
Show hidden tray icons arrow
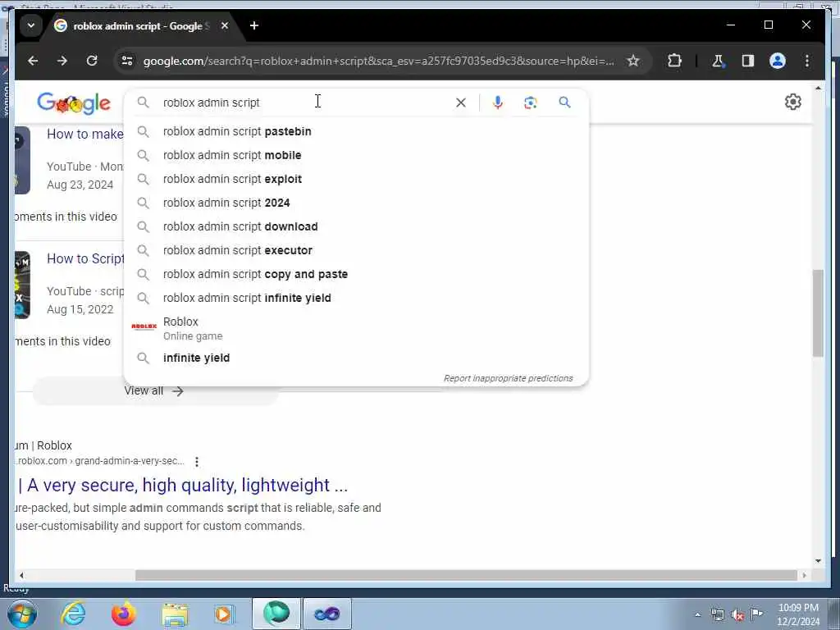(x=697, y=615)
